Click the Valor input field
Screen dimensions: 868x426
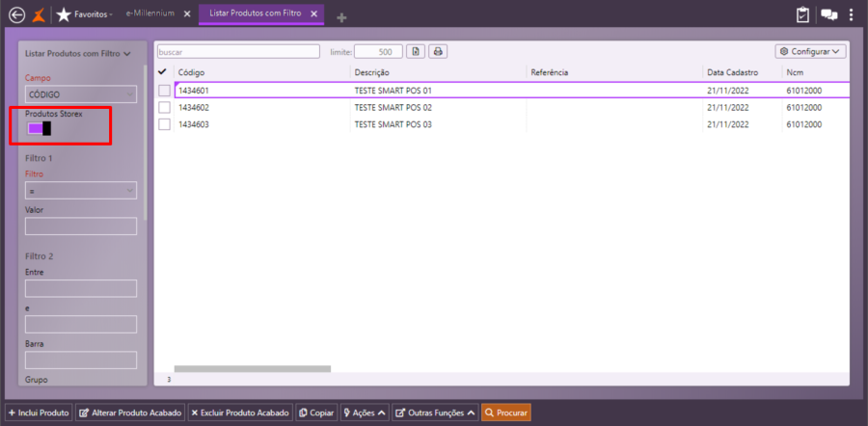coord(81,226)
